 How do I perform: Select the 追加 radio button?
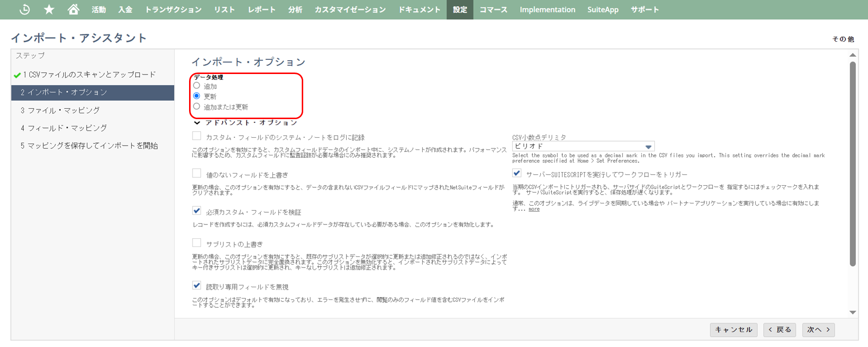[x=196, y=86]
